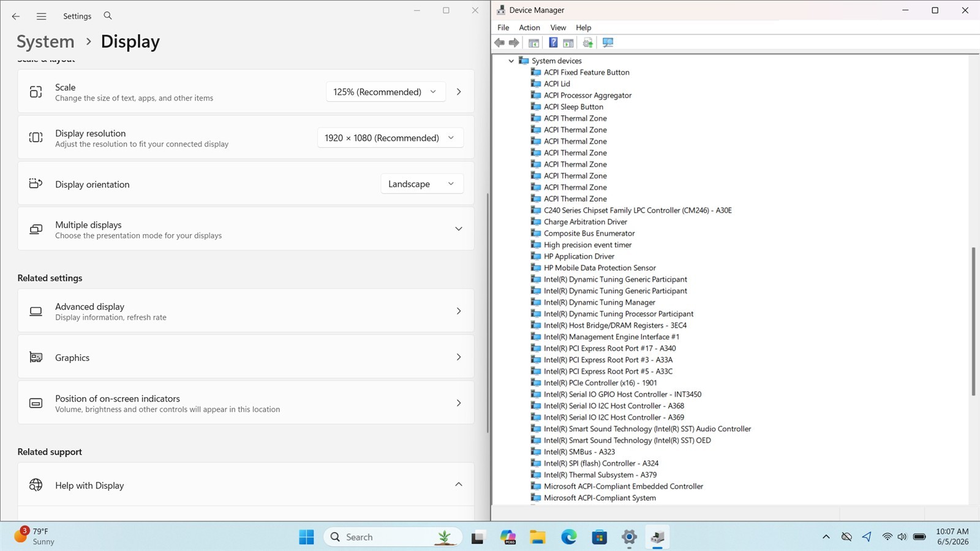Click the System breadcrumb link
980x551 pixels.
click(45, 42)
